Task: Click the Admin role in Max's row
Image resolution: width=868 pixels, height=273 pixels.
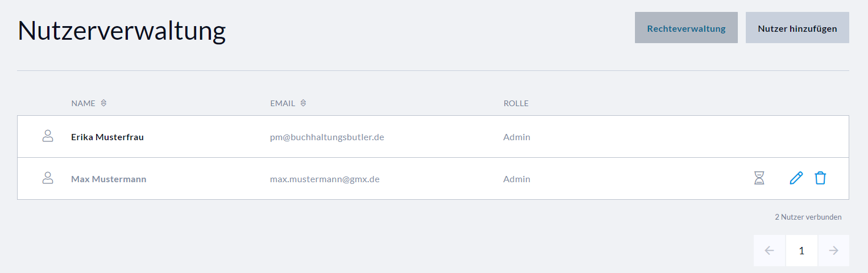Action: pyautogui.click(x=517, y=179)
